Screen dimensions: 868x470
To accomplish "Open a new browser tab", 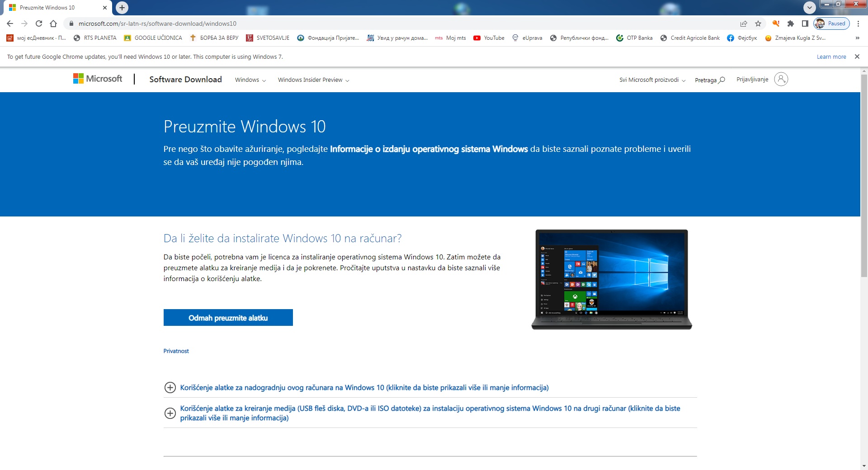I will (122, 7).
